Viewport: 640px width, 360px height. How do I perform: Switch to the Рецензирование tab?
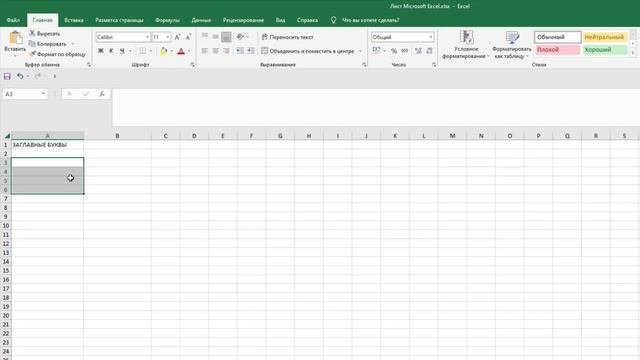point(243,20)
